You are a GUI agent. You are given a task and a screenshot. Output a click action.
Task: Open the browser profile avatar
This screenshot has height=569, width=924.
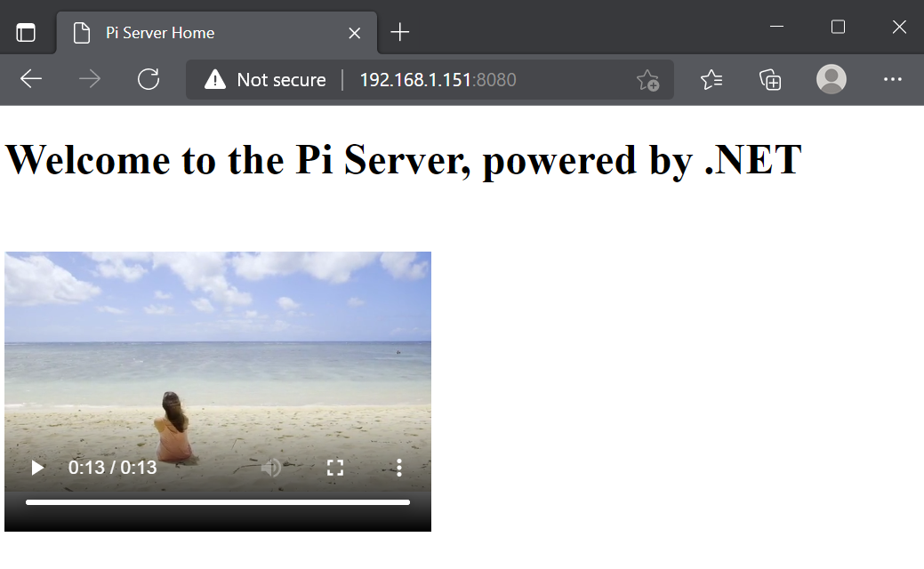[x=831, y=79]
